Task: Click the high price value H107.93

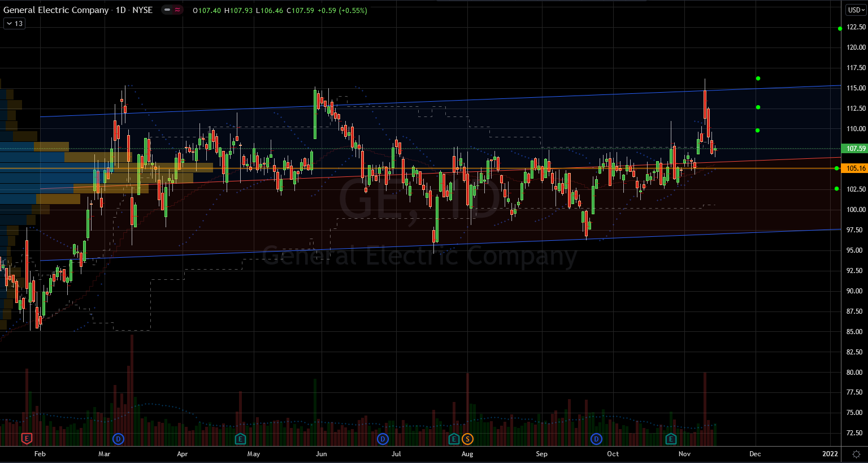Action: tap(238, 11)
